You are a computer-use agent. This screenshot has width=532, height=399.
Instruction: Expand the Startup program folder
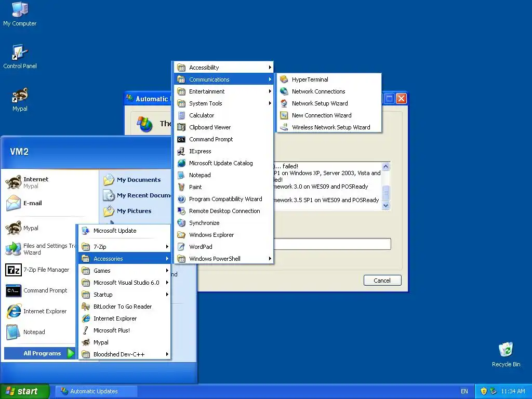124,295
